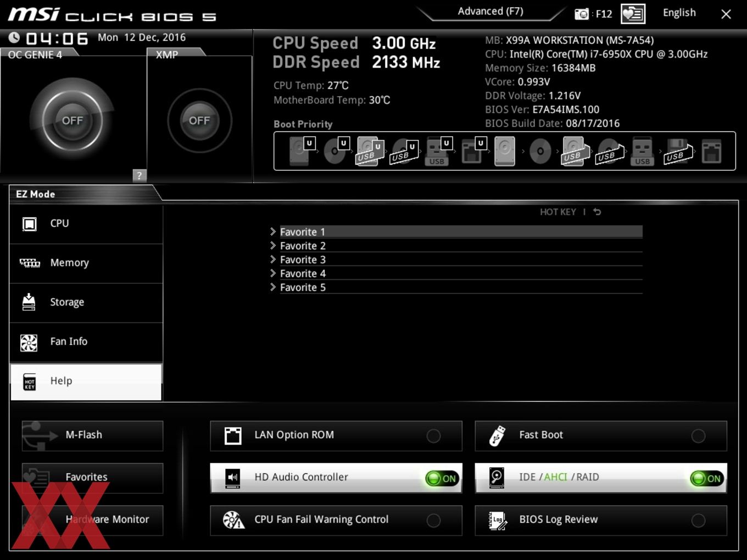Click the HD Audio Controller speaker icon

(233, 478)
